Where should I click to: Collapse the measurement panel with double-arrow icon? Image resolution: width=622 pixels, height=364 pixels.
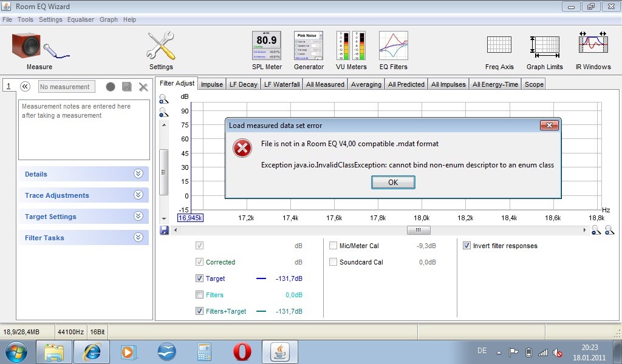click(x=25, y=86)
